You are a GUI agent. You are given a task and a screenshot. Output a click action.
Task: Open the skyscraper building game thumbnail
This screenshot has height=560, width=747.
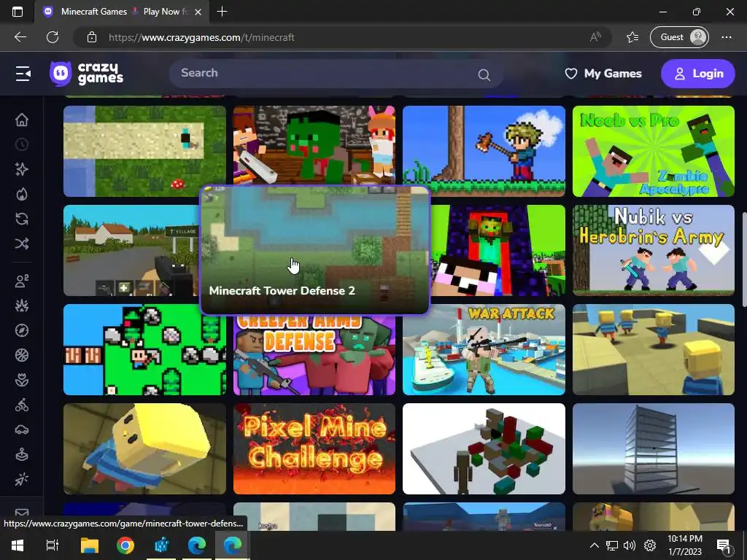pyautogui.click(x=654, y=448)
